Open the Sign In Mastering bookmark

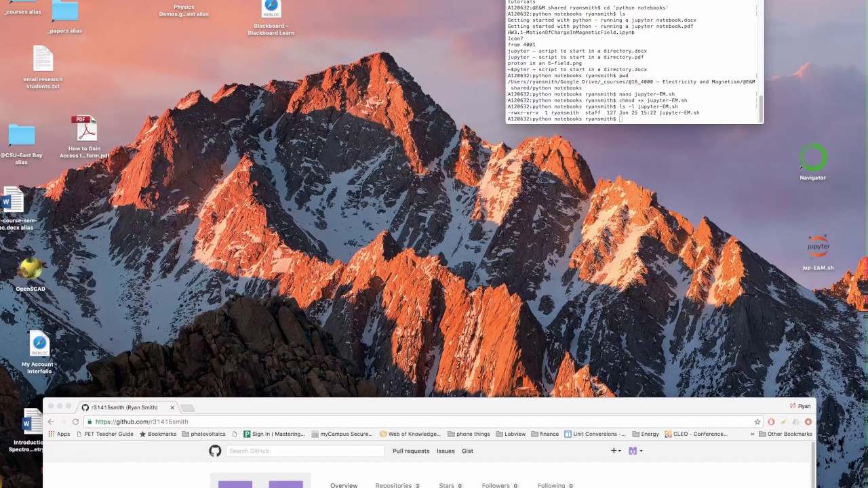point(274,434)
